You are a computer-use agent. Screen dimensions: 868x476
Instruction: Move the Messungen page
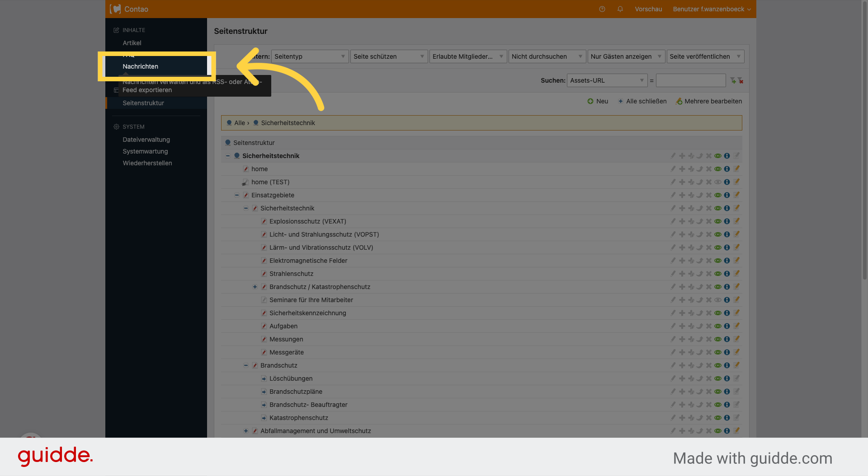(700, 339)
